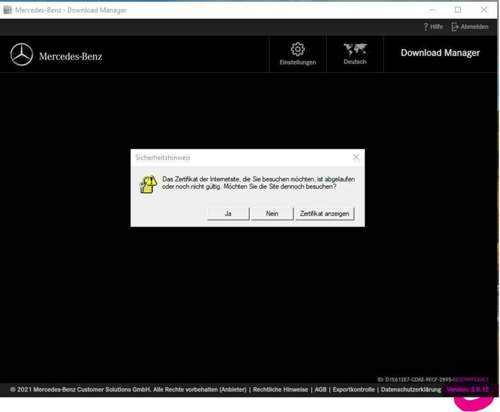This screenshot has width=500, height=412.
Task: Click Ja in the Sicherheitshinweis dialog
Action: (228, 214)
